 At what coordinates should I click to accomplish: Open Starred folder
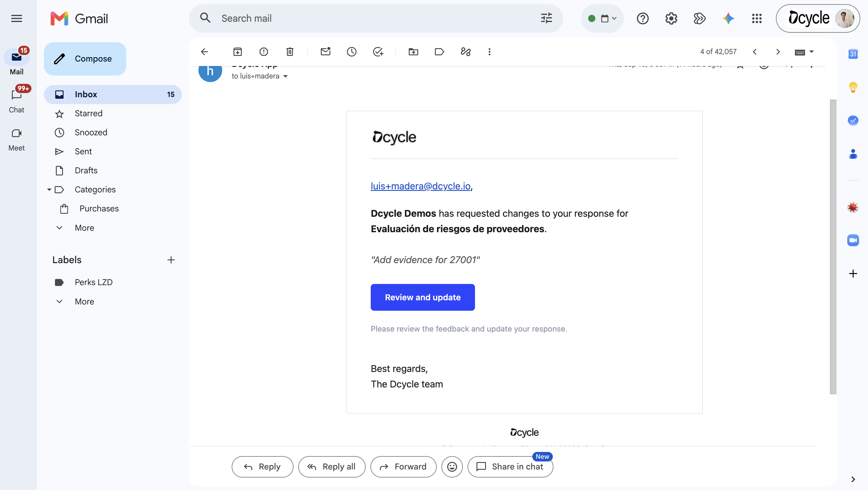point(113,113)
